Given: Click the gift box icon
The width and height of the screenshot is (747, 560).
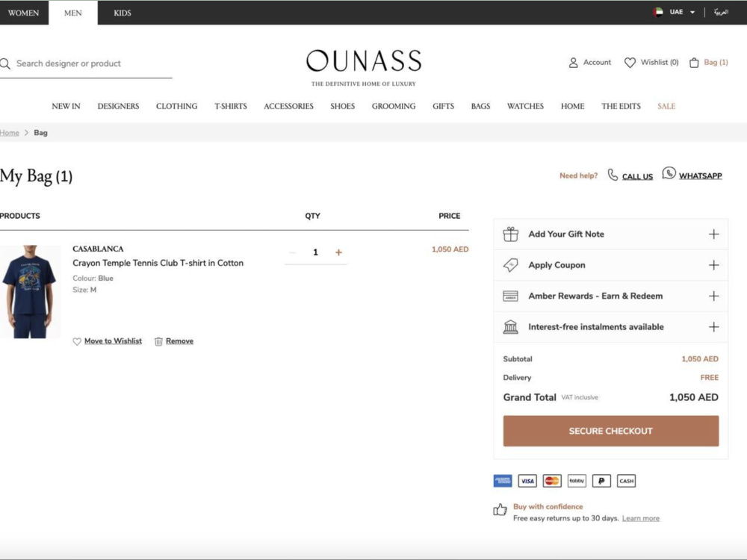Looking at the screenshot, I should [511, 234].
